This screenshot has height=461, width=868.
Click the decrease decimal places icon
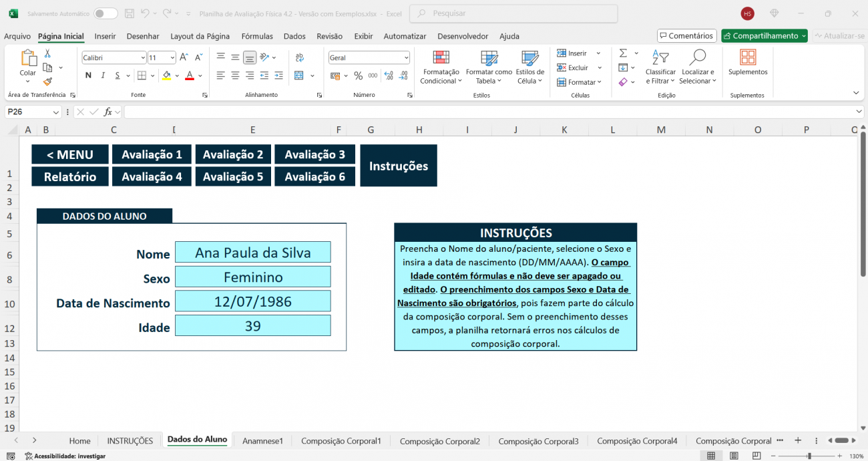(403, 75)
